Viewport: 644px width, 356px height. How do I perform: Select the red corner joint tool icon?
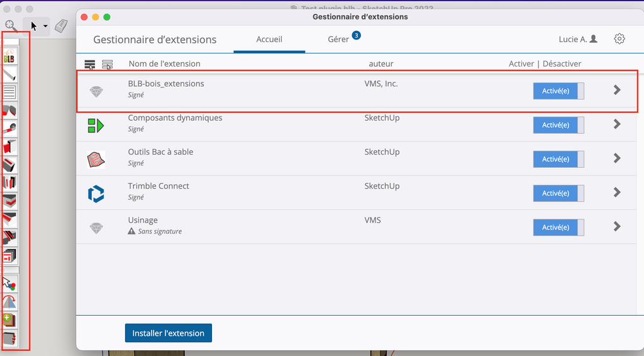click(x=9, y=146)
